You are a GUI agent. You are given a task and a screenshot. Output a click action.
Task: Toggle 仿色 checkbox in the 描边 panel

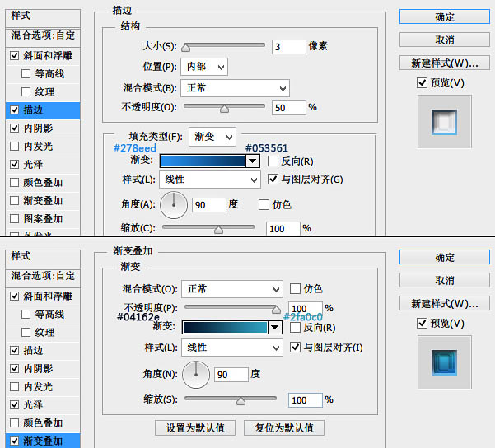click(264, 204)
